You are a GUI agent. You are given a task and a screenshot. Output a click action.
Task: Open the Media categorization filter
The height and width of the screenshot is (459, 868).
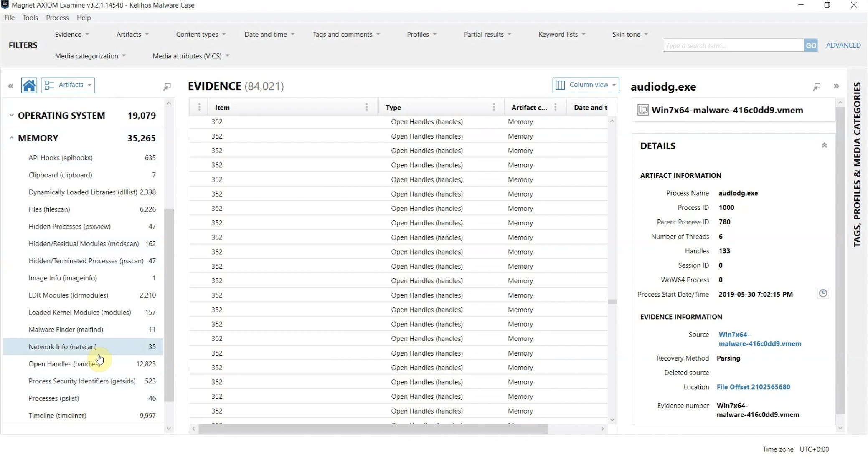[x=91, y=56]
